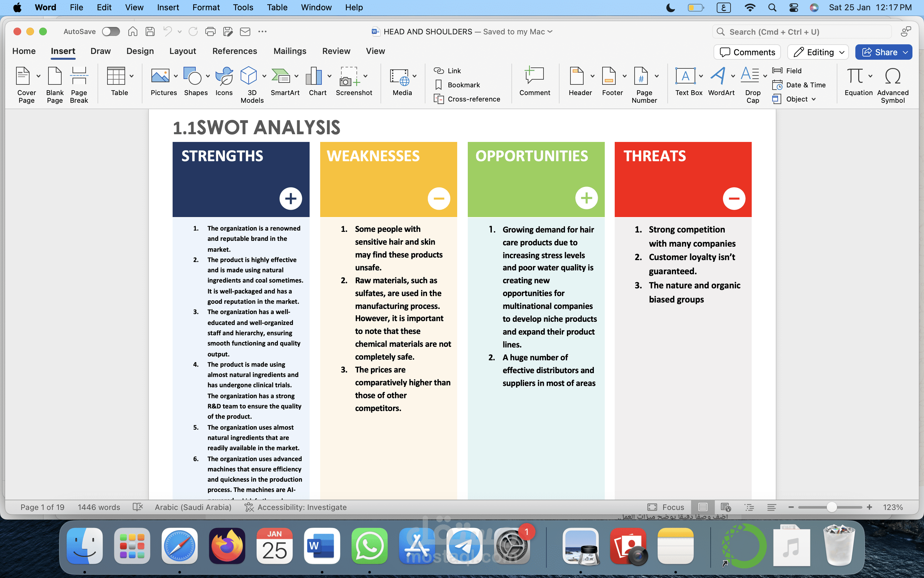
Task: Click the Print icon in title bar
Action: click(210, 31)
